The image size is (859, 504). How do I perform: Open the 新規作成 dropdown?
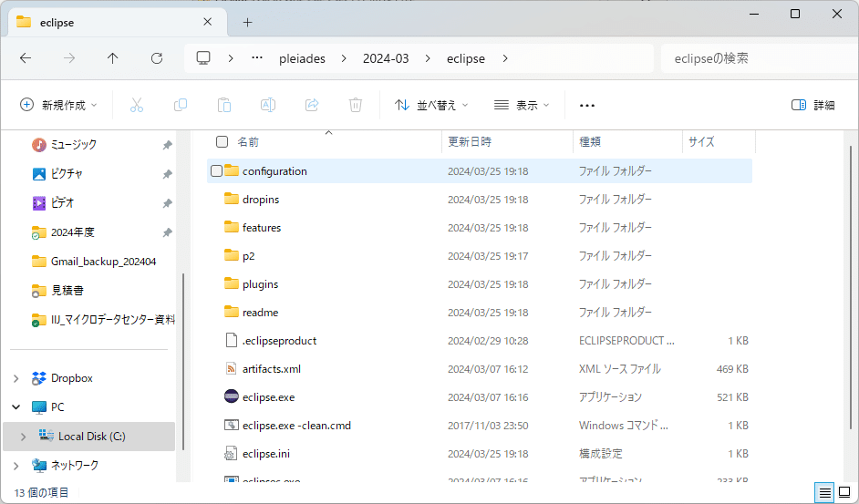point(58,105)
